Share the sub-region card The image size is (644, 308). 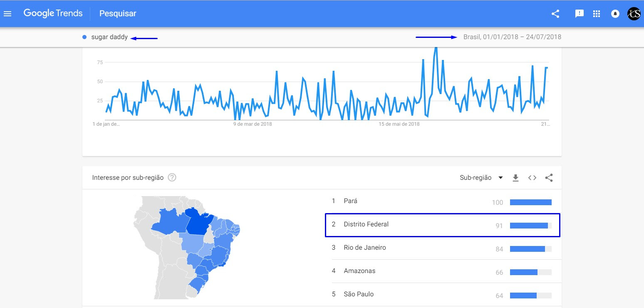pos(549,178)
